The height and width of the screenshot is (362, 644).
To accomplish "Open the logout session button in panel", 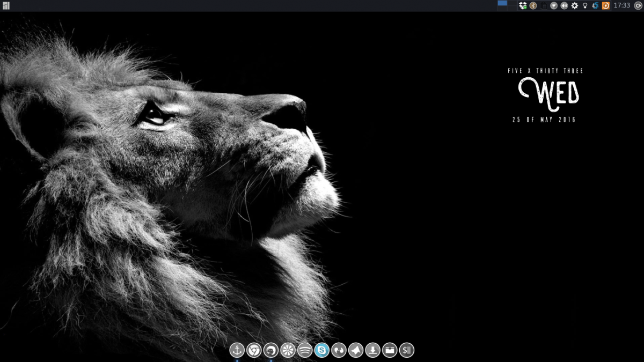I will (x=638, y=5).
